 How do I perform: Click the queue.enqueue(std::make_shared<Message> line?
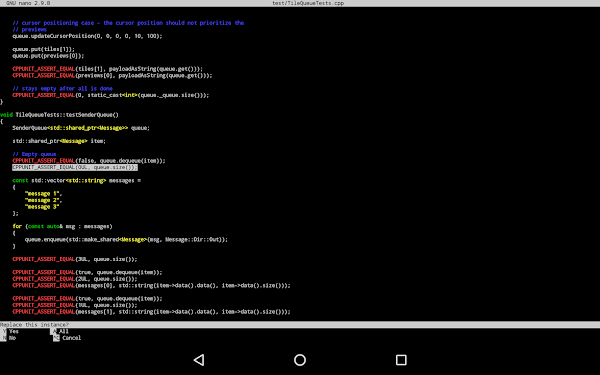point(126,240)
